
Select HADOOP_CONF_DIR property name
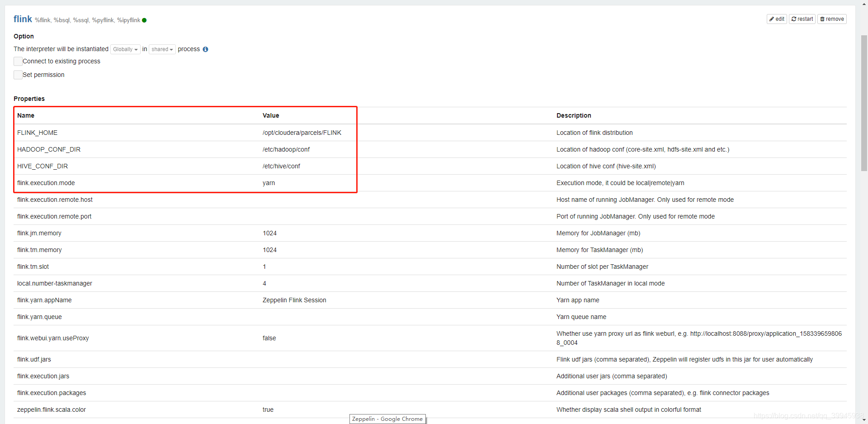49,149
